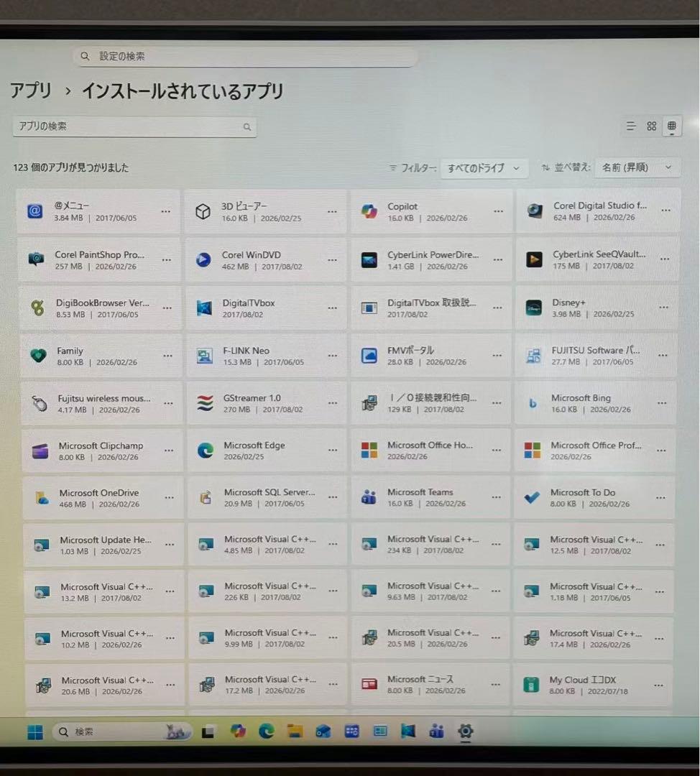Image resolution: width=700 pixels, height=776 pixels.
Task: Click the DigitalTVbox app icon
Action: (x=204, y=308)
